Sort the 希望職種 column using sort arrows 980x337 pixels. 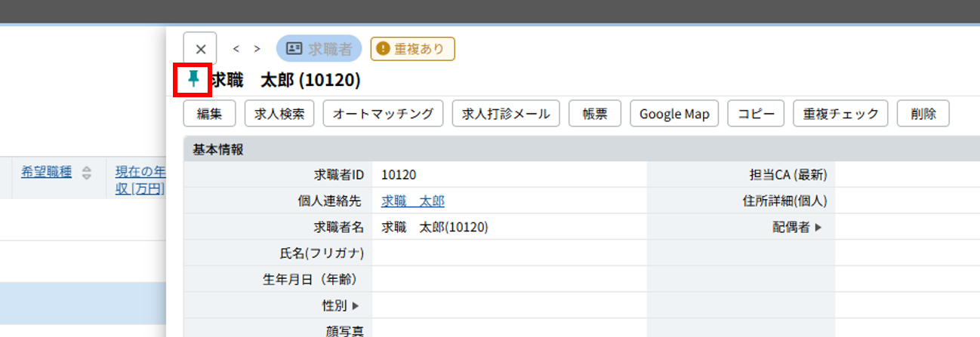coord(87,173)
